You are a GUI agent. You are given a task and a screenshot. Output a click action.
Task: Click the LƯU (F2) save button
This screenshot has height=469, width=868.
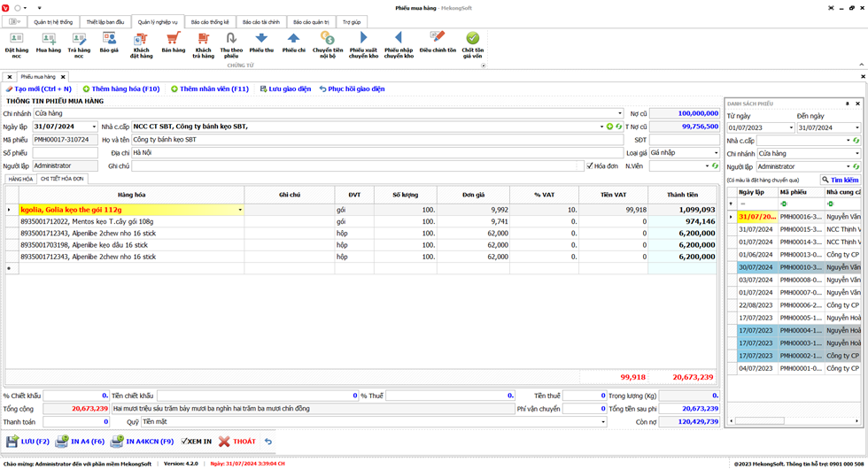click(x=28, y=441)
